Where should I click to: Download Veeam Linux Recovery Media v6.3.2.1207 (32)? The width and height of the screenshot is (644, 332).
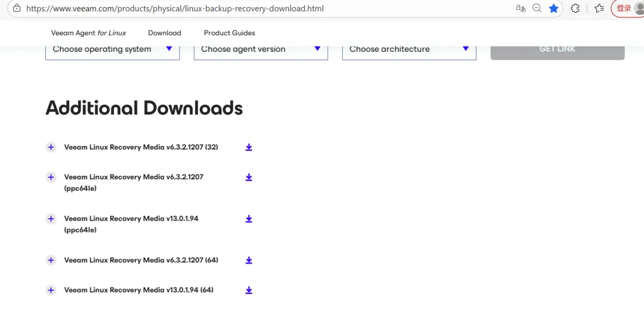249,147
